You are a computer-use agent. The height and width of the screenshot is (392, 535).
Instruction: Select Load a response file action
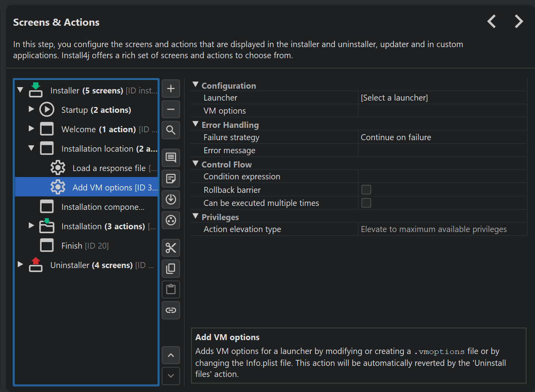(x=109, y=168)
